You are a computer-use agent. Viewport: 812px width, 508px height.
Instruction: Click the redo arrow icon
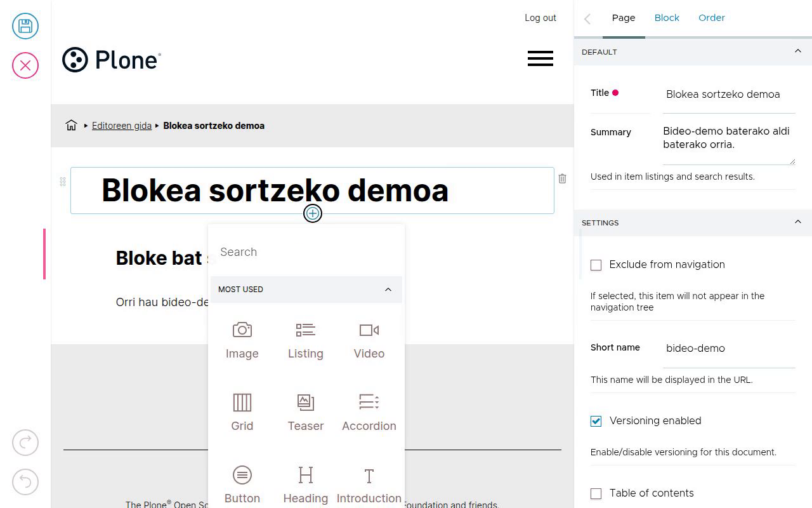click(25, 443)
